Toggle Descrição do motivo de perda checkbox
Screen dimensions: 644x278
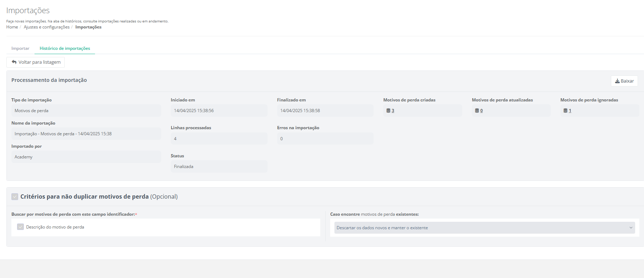tap(21, 227)
